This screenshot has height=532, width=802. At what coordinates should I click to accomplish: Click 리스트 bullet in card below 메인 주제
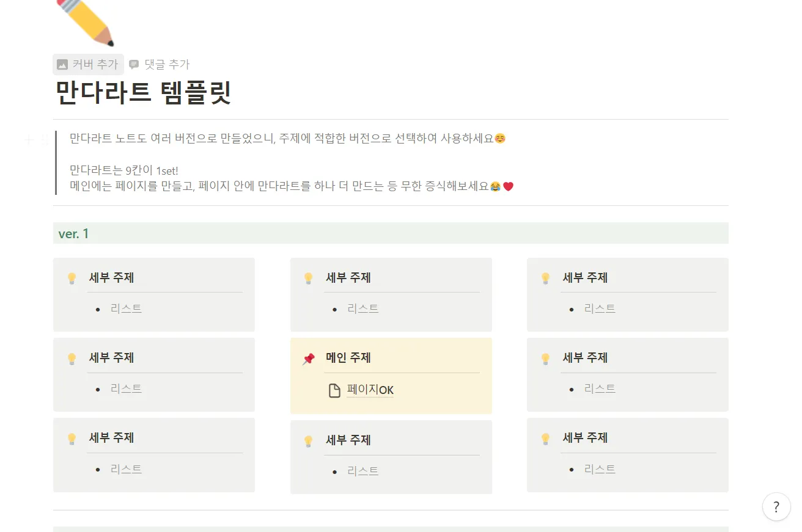[363, 471]
